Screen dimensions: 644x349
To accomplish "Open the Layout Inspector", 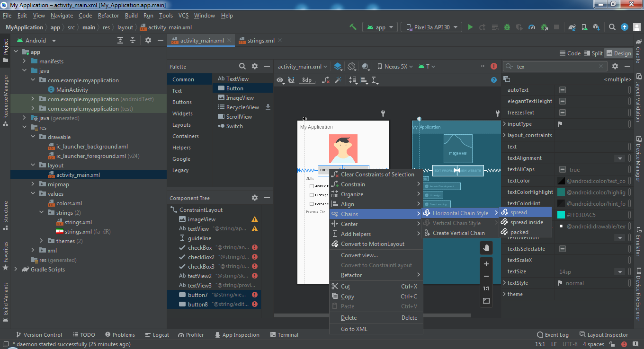I will [603, 335].
